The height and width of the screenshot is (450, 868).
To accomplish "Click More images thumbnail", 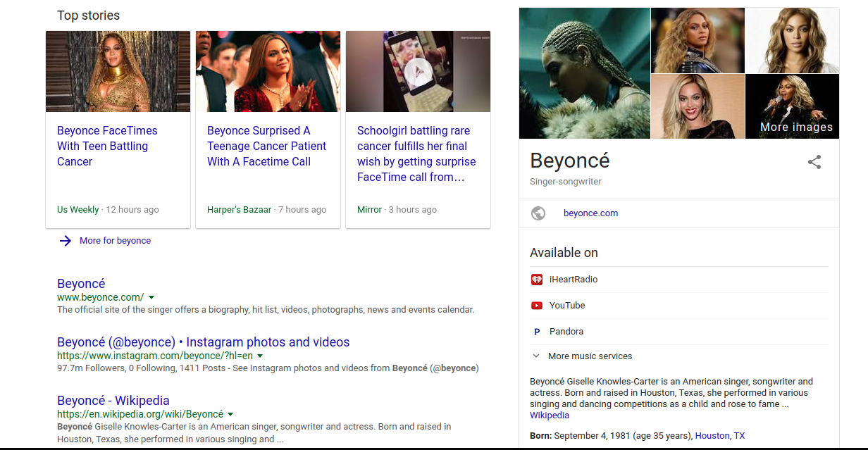I will tap(792, 106).
